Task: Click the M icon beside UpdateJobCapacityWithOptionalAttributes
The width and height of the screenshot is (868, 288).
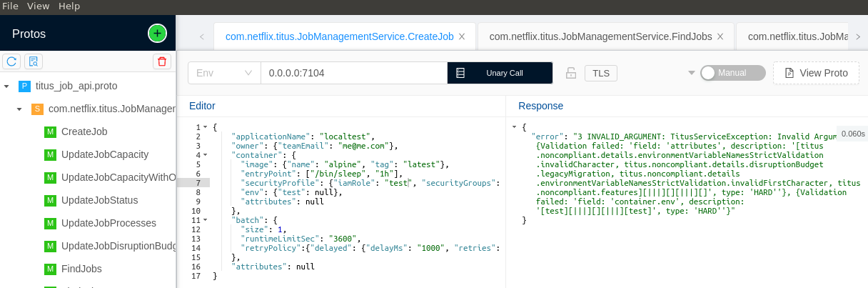Action: [x=50, y=178]
